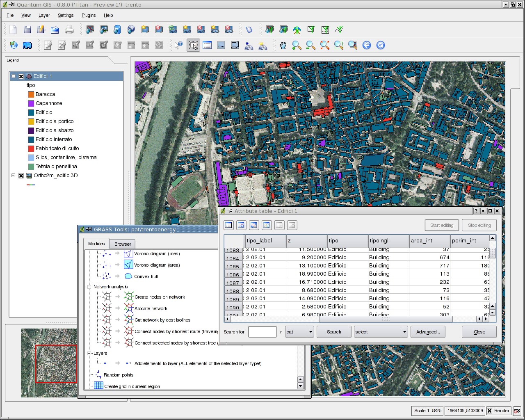Click the Zoom to Full Extent tool
Image resolution: width=525 pixels, height=420 pixels.
click(x=325, y=45)
